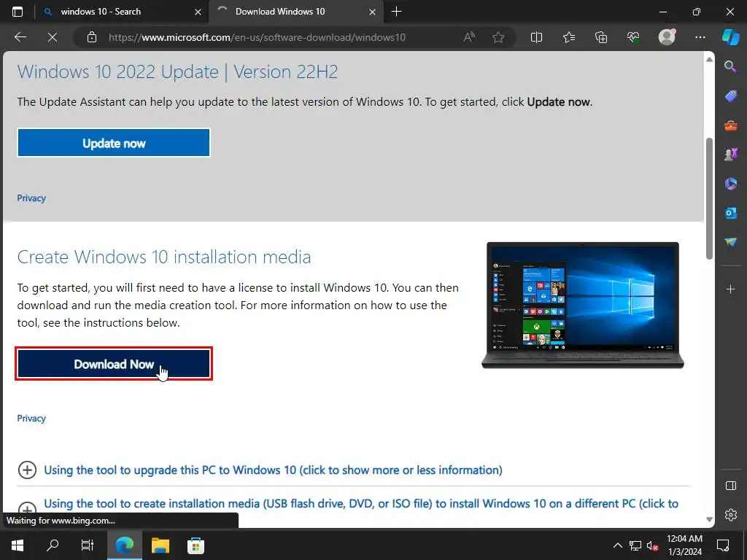Click the scrollbar down arrow
The width and height of the screenshot is (747, 560).
(x=709, y=519)
